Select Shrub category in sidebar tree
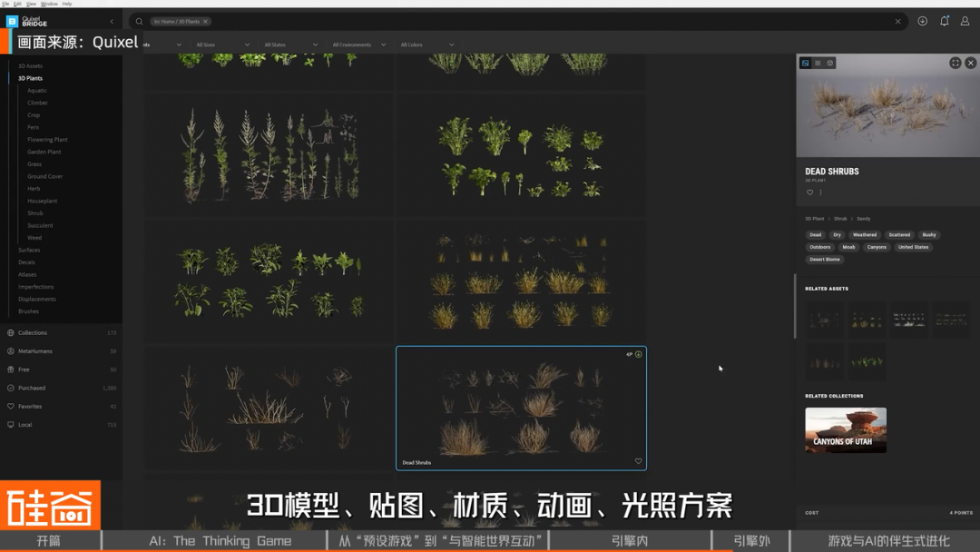This screenshot has height=552, width=980. click(x=35, y=213)
